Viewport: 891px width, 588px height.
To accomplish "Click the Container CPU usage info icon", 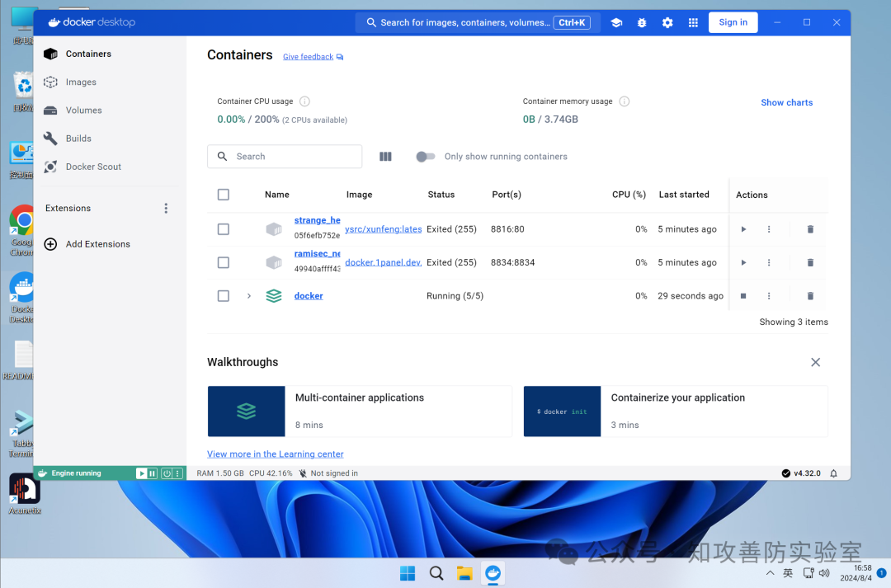I will [304, 101].
